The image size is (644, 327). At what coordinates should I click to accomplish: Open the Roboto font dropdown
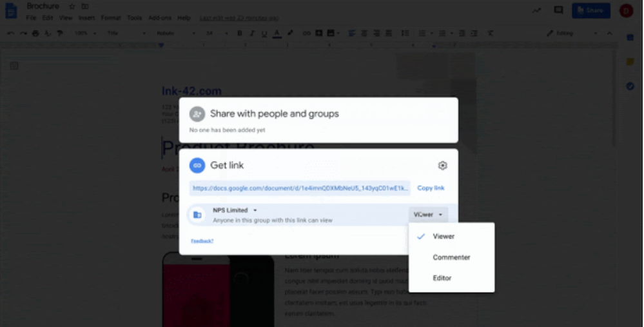tap(176, 34)
